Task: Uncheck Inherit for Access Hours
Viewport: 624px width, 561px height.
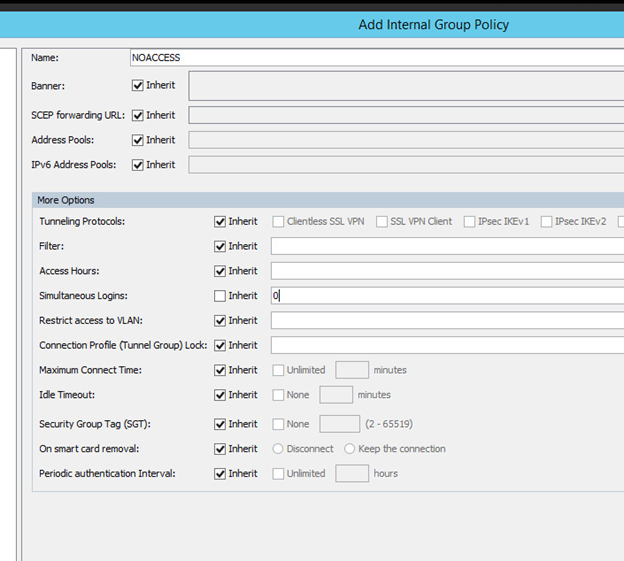Action: click(220, 271)
